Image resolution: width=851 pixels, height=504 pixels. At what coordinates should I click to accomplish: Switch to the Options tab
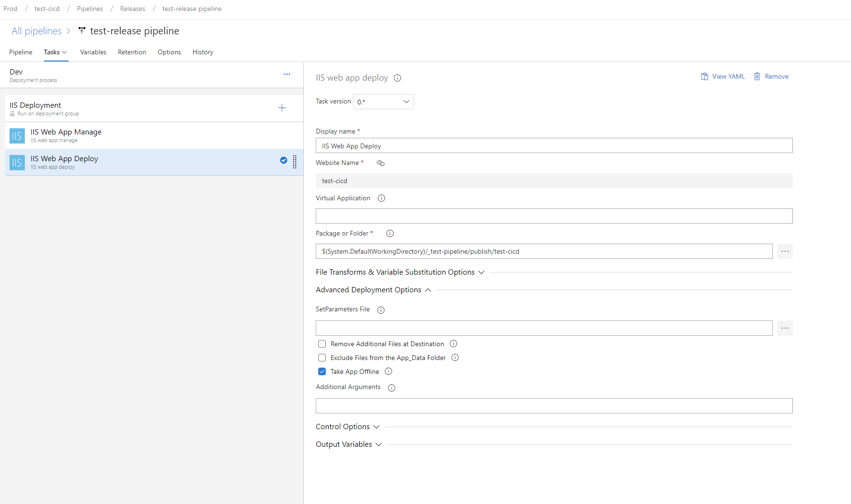[x=169, y=52]
